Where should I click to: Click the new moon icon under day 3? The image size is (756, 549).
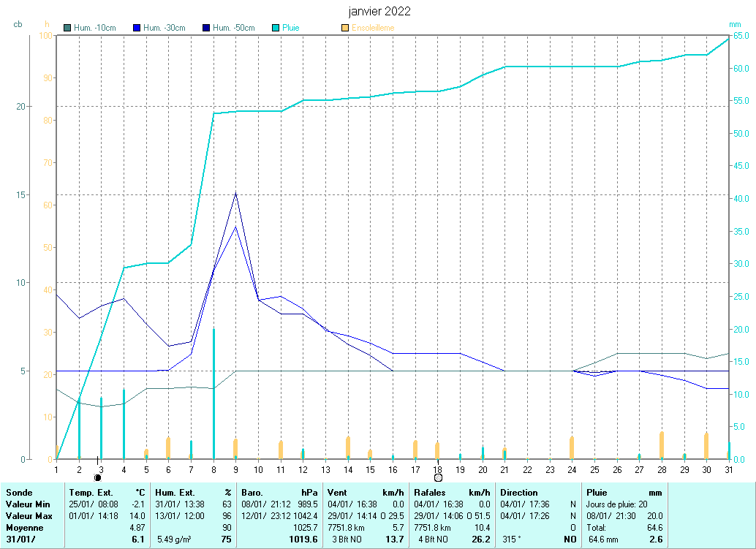click(x=97, y=477)
